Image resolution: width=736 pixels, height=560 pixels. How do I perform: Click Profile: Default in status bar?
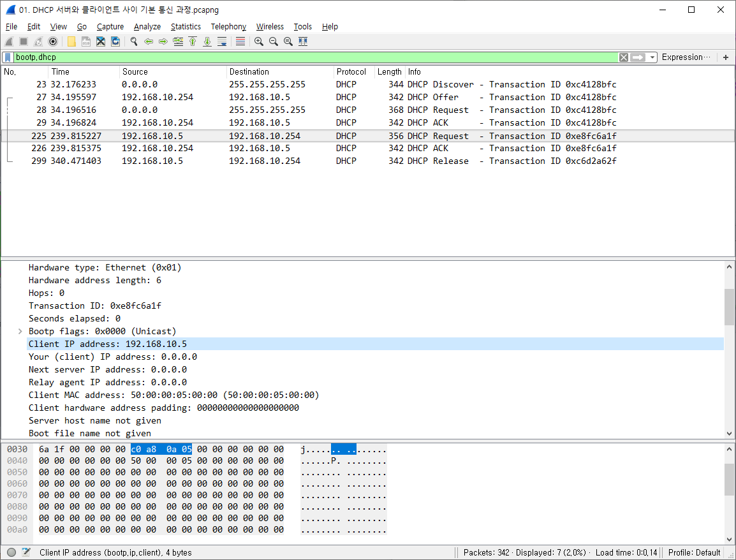(694, 552)
